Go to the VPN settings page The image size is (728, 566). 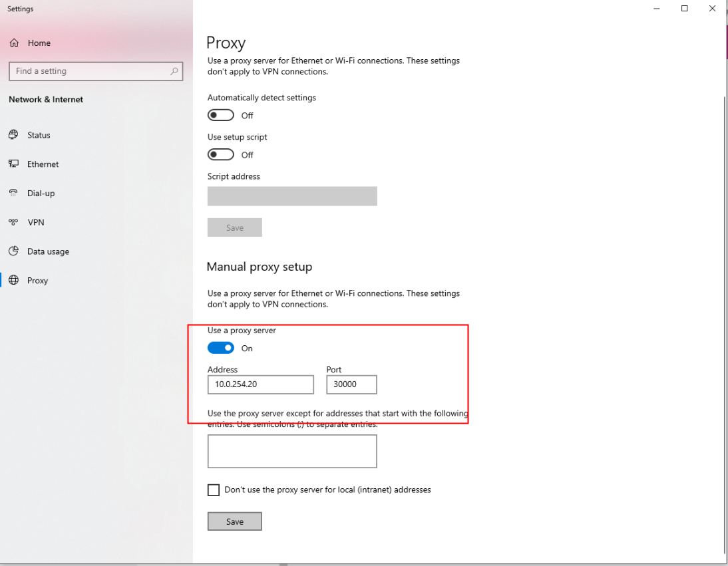click(36, 223)
